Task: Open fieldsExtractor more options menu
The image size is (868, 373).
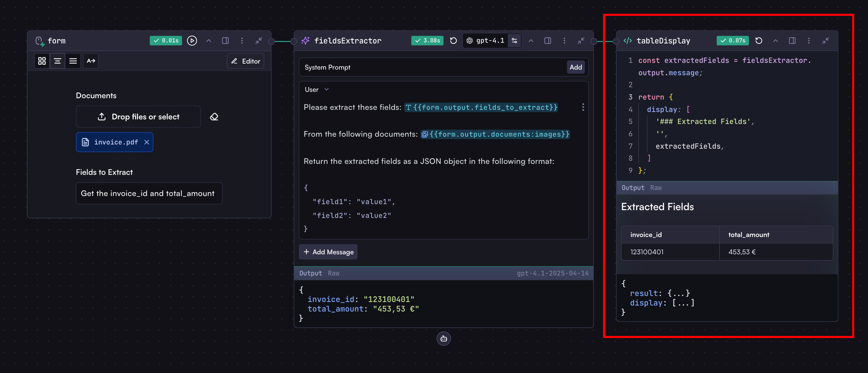Action: (x=564, y=41)
